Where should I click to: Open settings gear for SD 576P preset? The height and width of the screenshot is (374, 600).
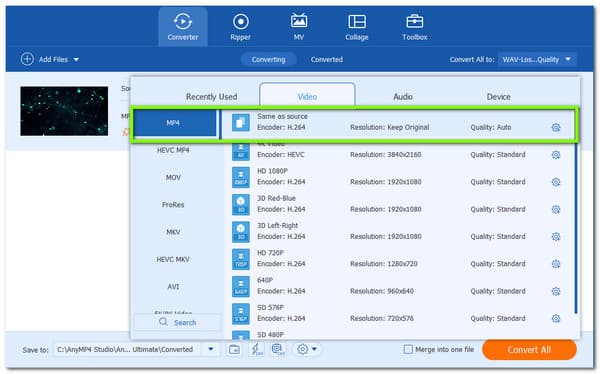point(556,318)
